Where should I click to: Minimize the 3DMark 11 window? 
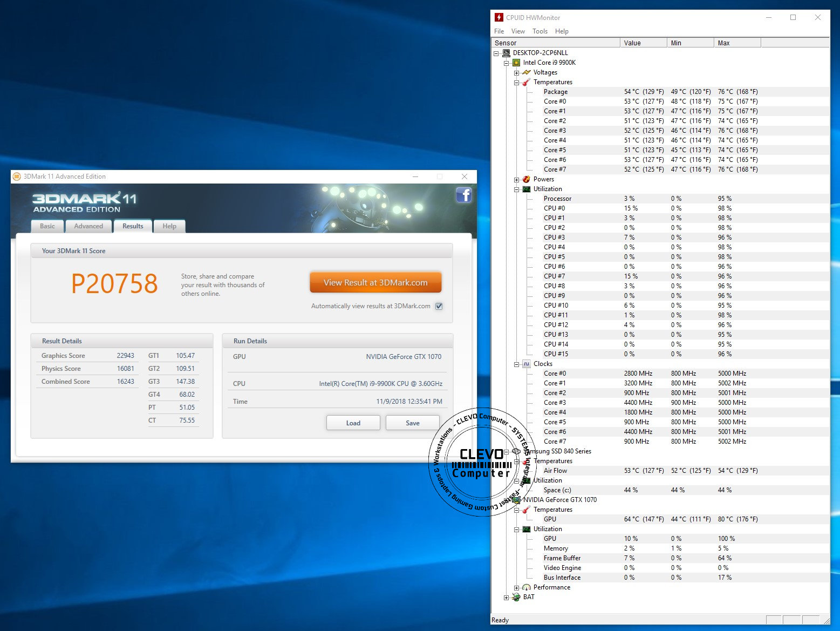(415, 177)
